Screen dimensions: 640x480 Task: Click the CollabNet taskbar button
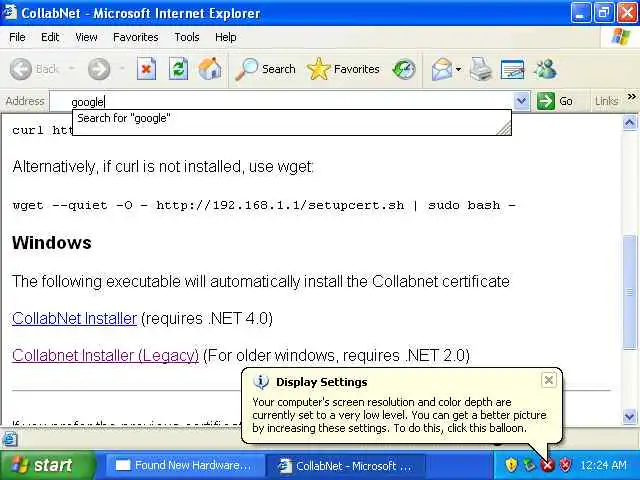point(345,465)
